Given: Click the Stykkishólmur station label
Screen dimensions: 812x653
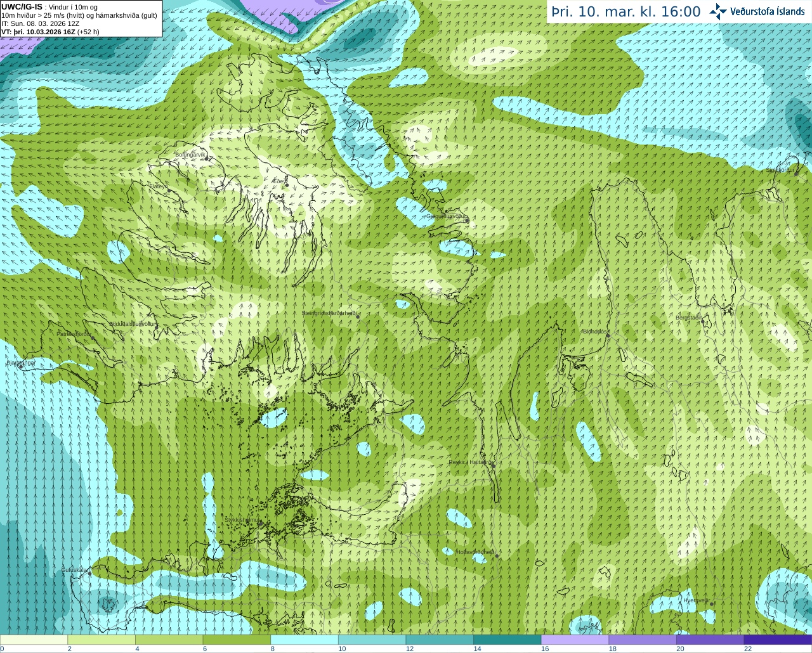Looking at the screenshot, I should point(243,519).
